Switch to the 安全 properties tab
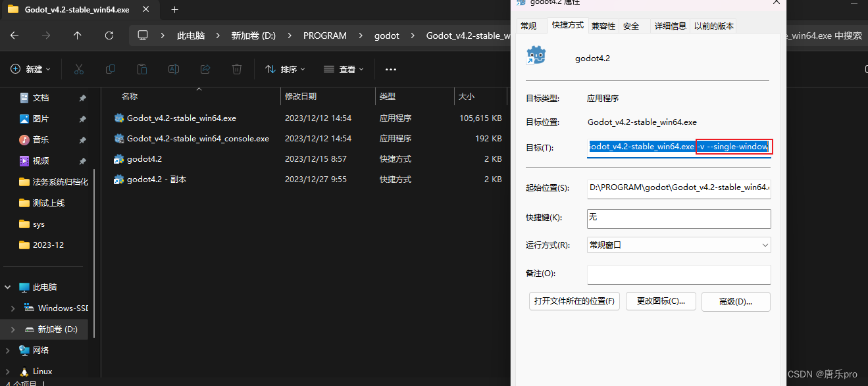868x386 pixels. (x=631, y=26)
